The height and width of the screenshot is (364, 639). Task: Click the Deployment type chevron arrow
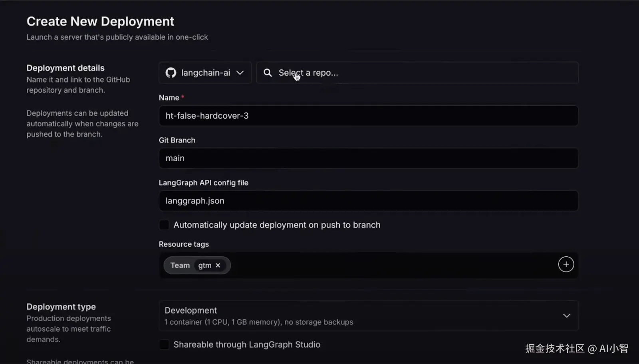click(x=566, y=316)
